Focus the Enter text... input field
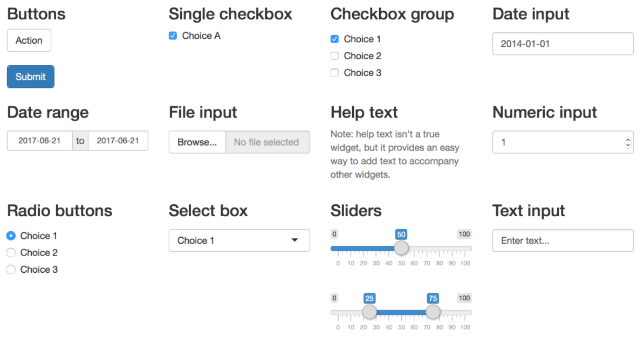644x338 pixels. point(563,240)
